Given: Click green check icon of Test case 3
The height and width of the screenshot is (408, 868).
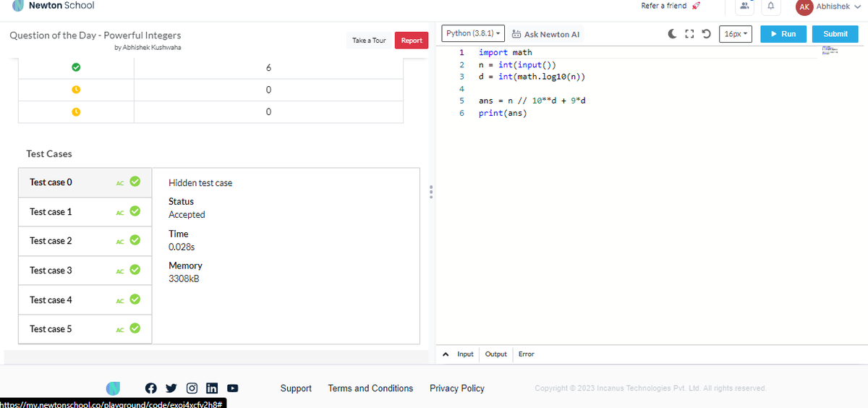Looking at the screenshot, I should pos(135,270).
